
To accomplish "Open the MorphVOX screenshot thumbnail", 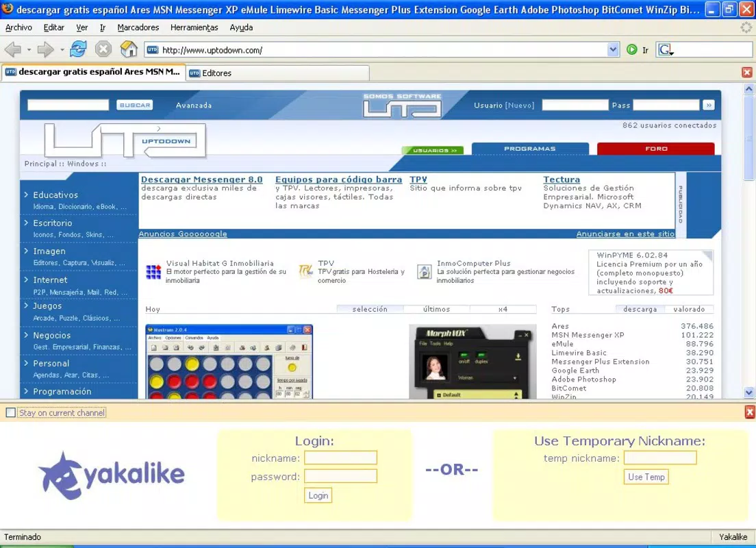I will click(x=473, y=362).
